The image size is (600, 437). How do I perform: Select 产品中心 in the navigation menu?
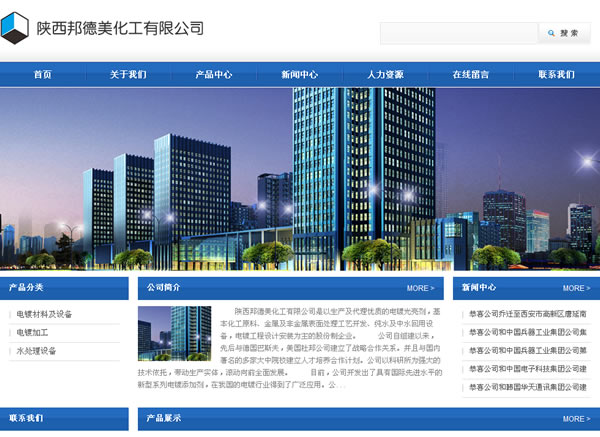pyautogui.click(x=214, y=74)
